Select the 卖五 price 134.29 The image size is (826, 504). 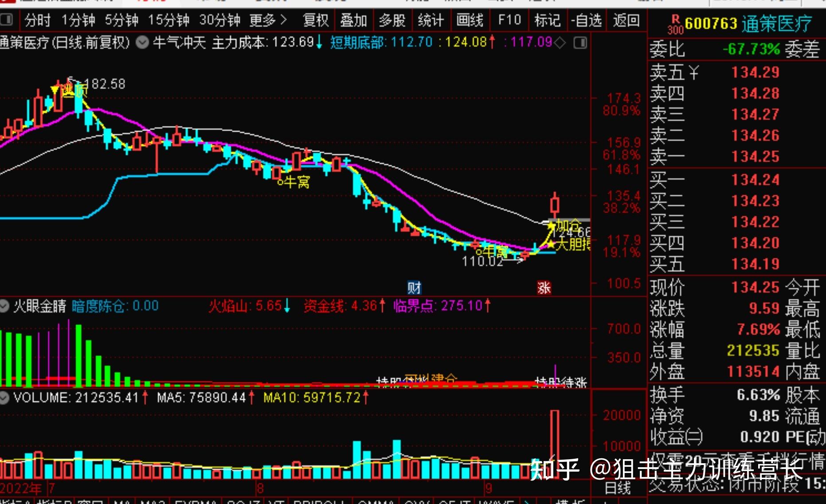click(x=756, y=72)
